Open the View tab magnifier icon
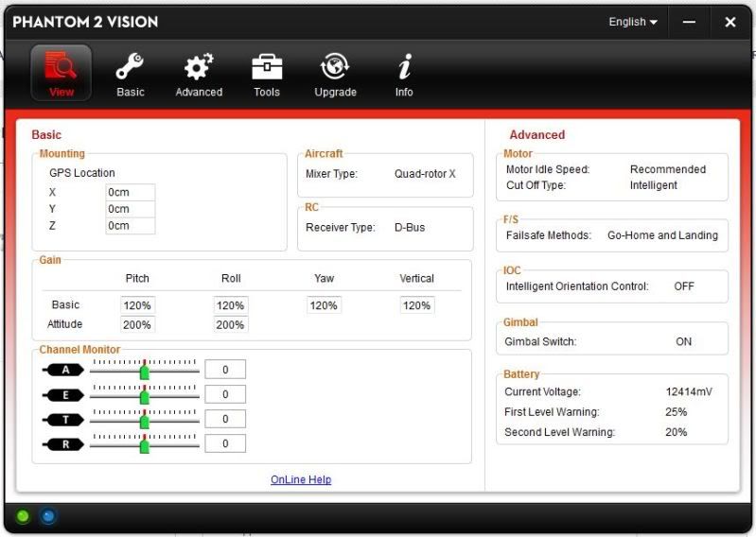Image resolution: width=756 pixels, height=537 pixels. (x=62, y=68)
